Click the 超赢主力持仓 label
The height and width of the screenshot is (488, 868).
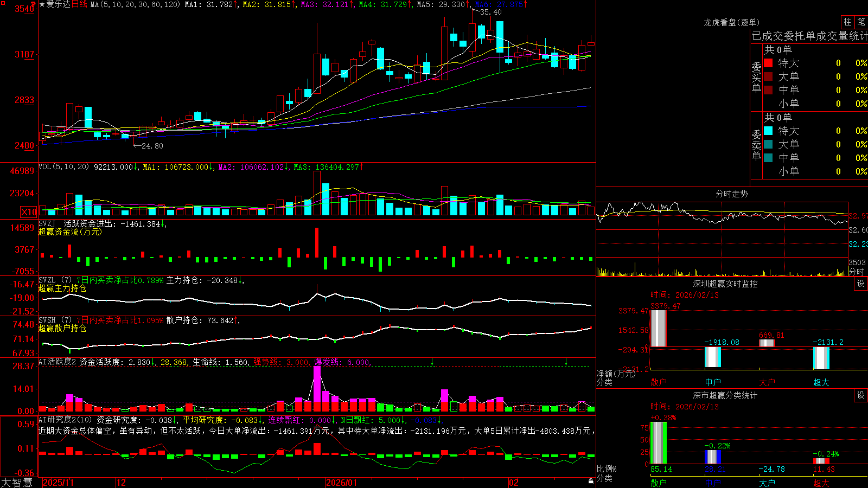click(62, 288)
